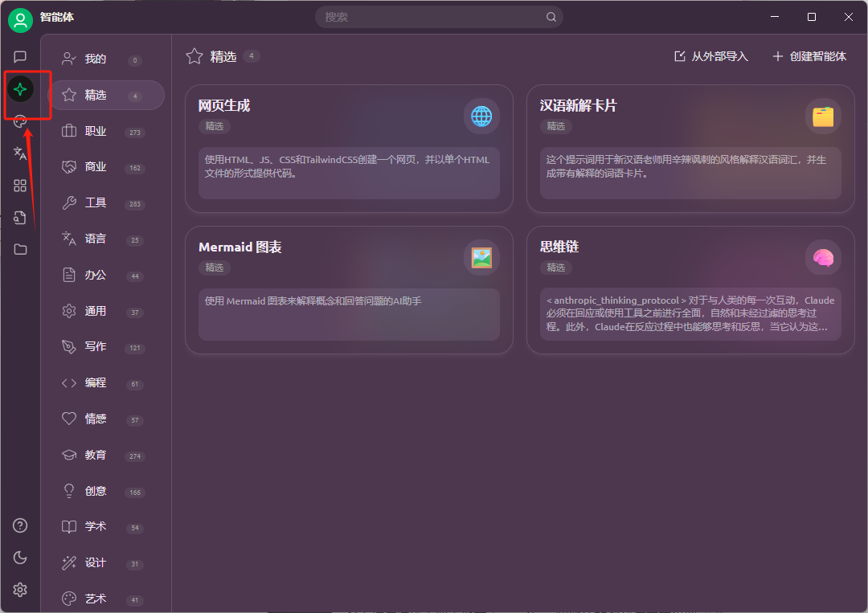The height and width of the screenshot is (613, 868).
Task: Open the Mermaid 图表 agent card title
Action: (x=240, y=247)
